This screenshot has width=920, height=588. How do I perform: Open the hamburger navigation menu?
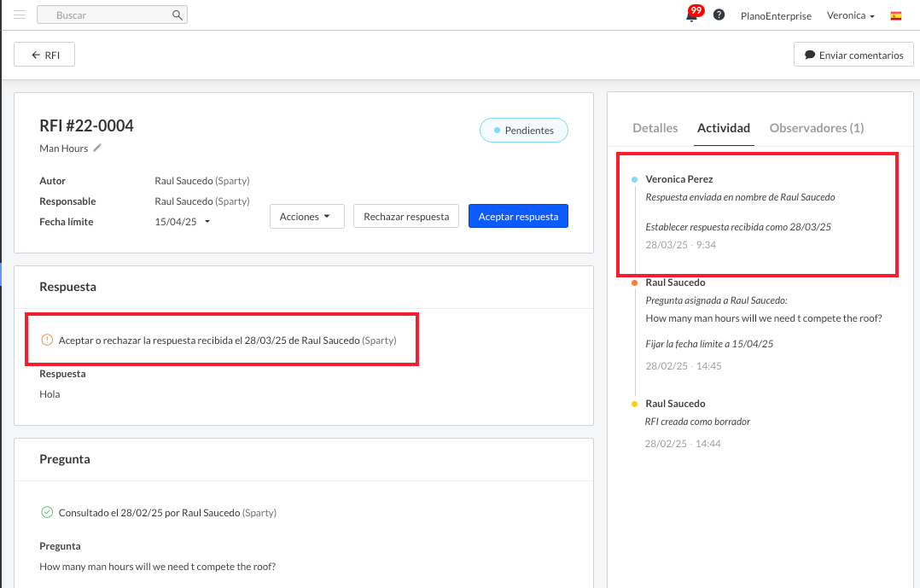20,15
